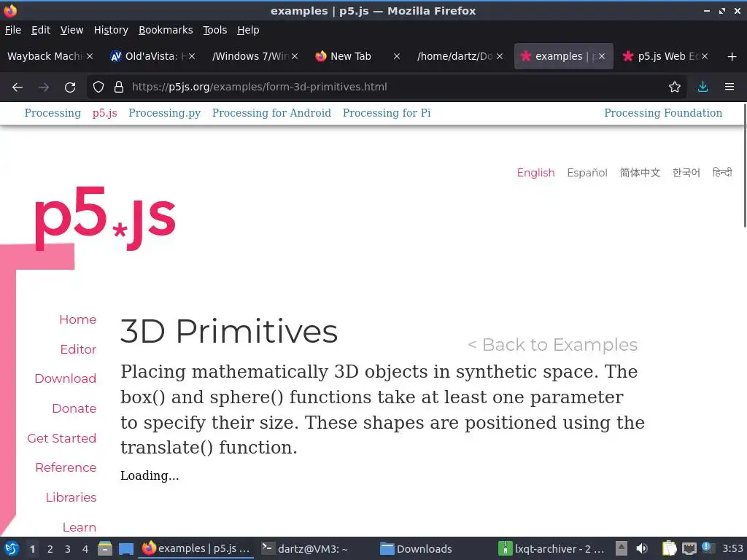Open the Processing Foundation link

pos(663,113)
